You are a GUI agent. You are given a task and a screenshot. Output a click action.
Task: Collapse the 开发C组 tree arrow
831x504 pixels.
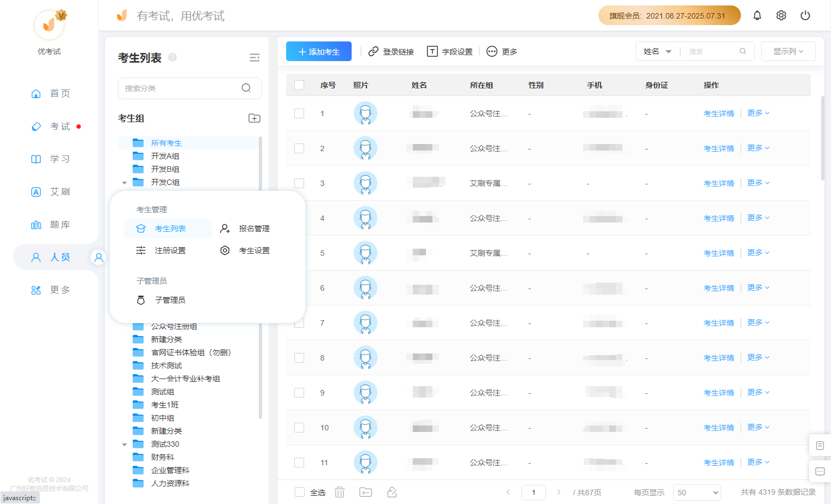pos(124,183)
